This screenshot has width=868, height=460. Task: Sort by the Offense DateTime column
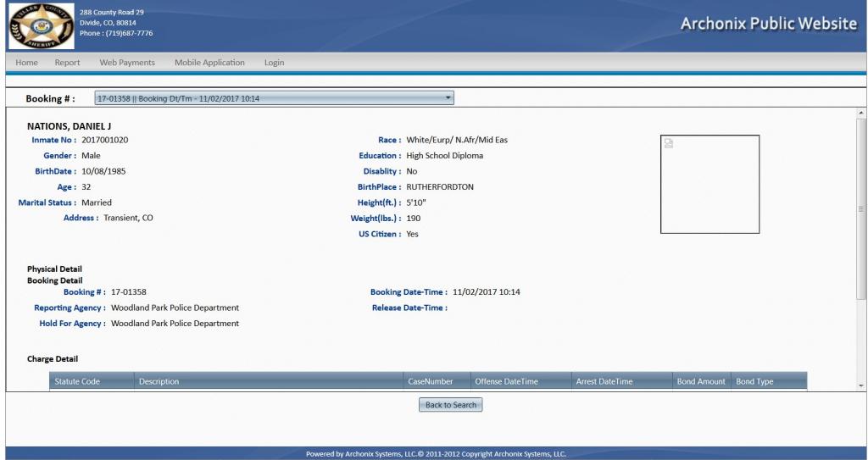pyautogui.click(x=506, y=382)
